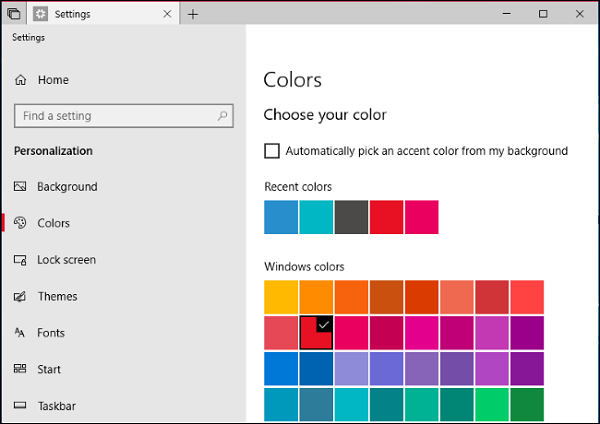Select the blue recent color swatch

[281, 217]
